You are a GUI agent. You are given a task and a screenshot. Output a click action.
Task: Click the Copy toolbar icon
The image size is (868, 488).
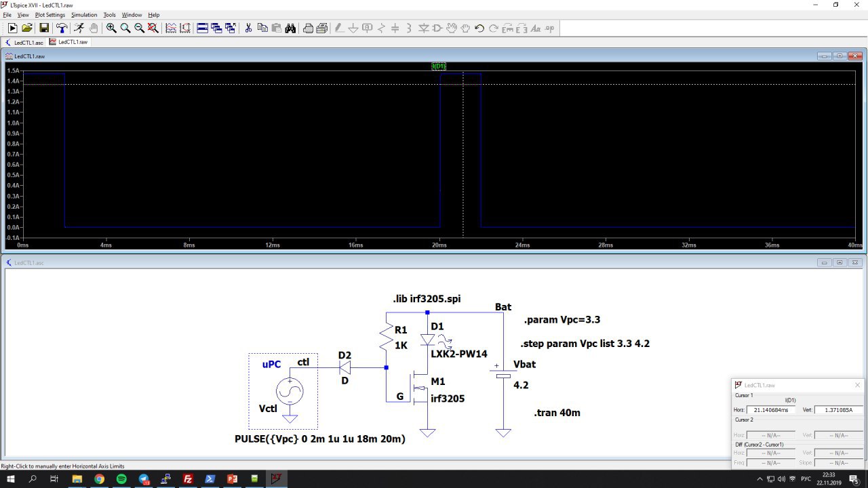262,28
